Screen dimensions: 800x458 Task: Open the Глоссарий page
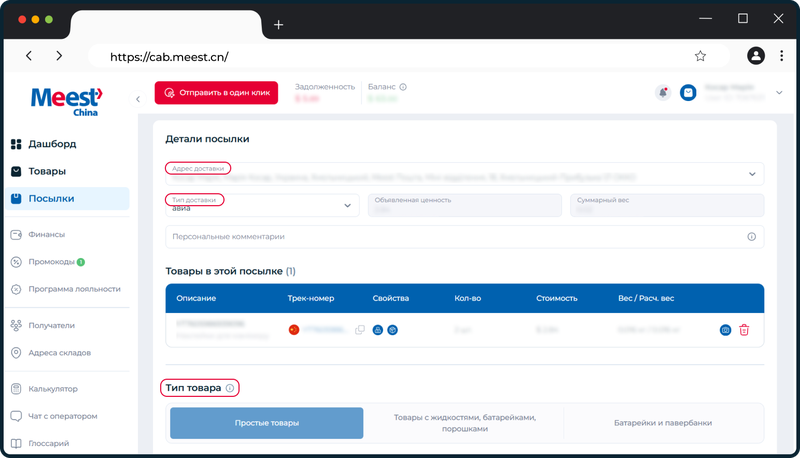click(48, 443)
